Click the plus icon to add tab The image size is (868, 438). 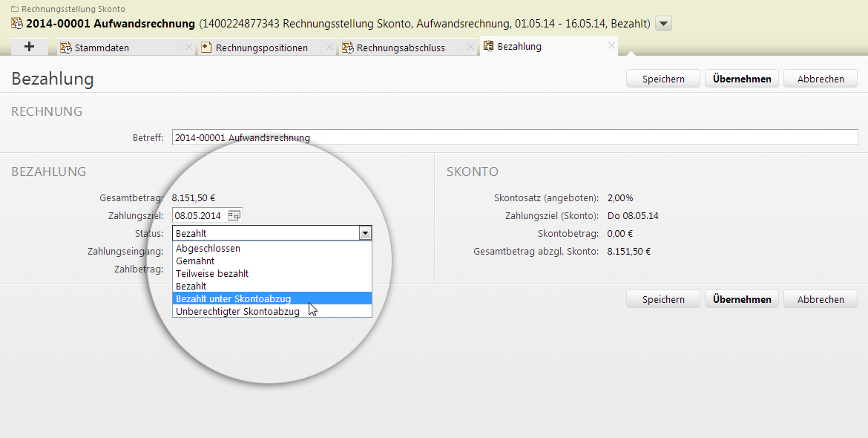(x=30, y=47)
